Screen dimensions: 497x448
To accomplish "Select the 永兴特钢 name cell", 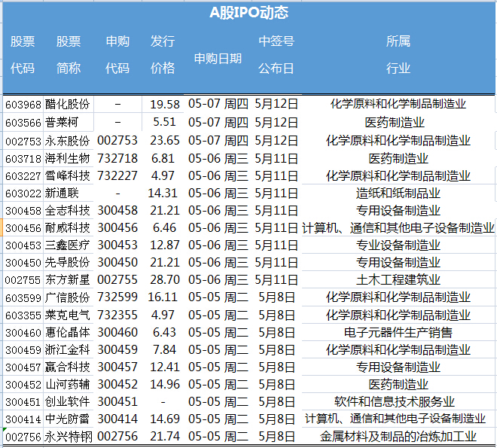I will coord(68,437).
